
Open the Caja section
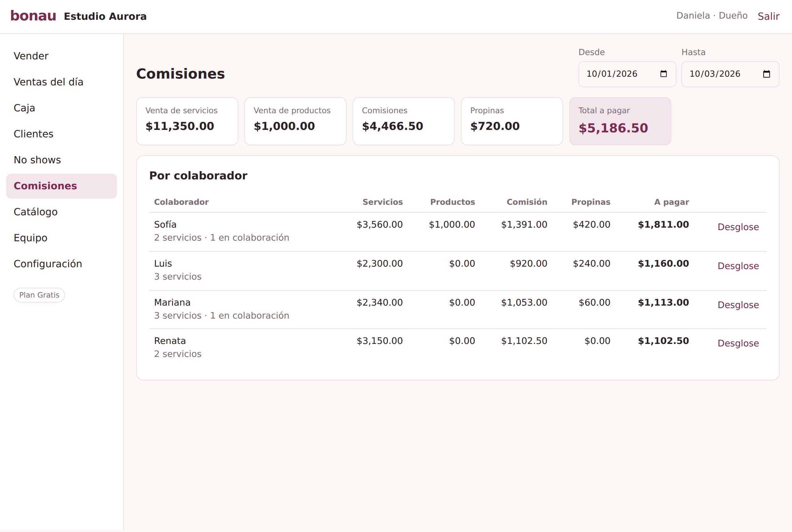(62, 108)
